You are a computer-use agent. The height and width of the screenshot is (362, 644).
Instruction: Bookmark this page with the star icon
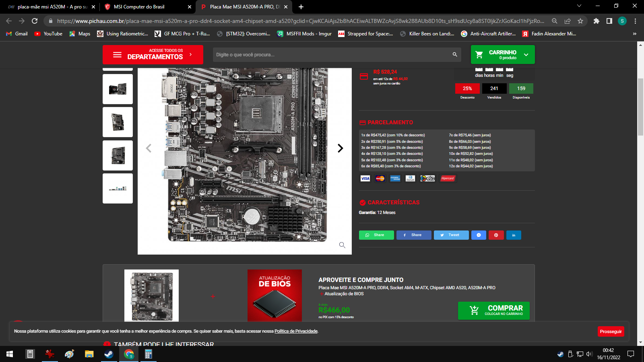[580, 21]
